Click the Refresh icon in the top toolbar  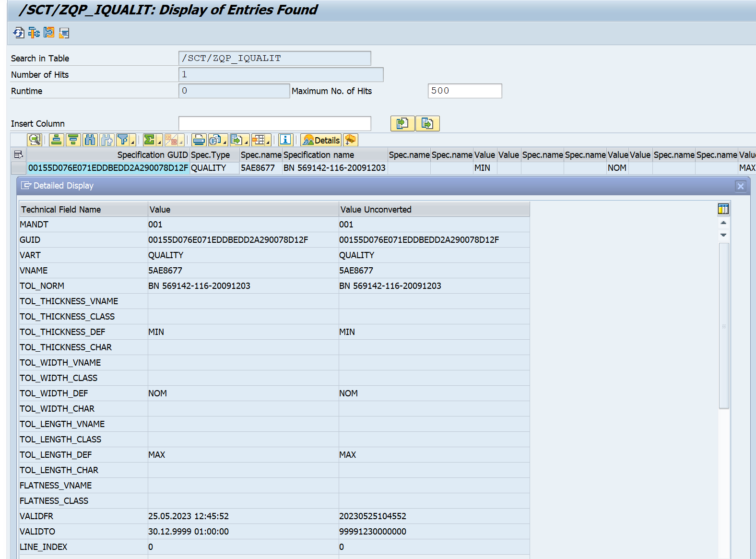pos(19,33)
